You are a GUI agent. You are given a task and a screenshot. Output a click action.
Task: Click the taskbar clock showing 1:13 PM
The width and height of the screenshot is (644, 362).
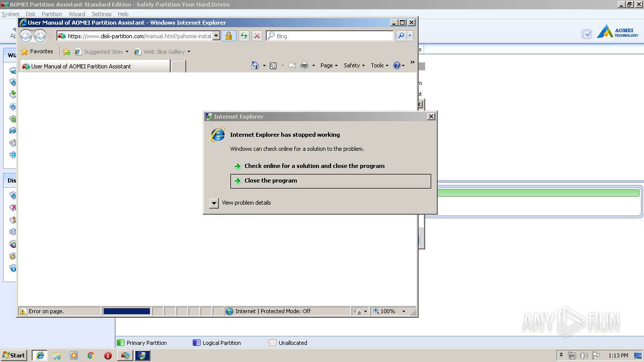pos(618,355)
